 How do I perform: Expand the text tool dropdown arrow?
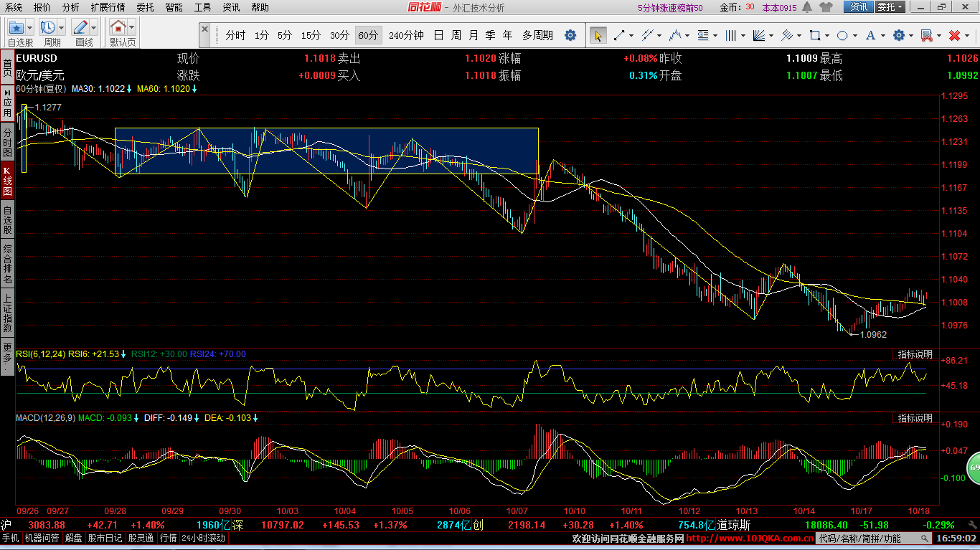[882, 36]
